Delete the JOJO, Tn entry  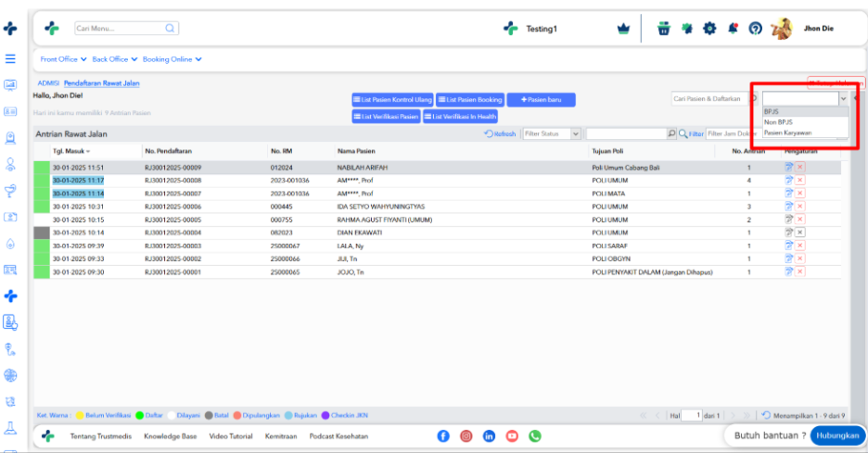(x=800, y=272)
